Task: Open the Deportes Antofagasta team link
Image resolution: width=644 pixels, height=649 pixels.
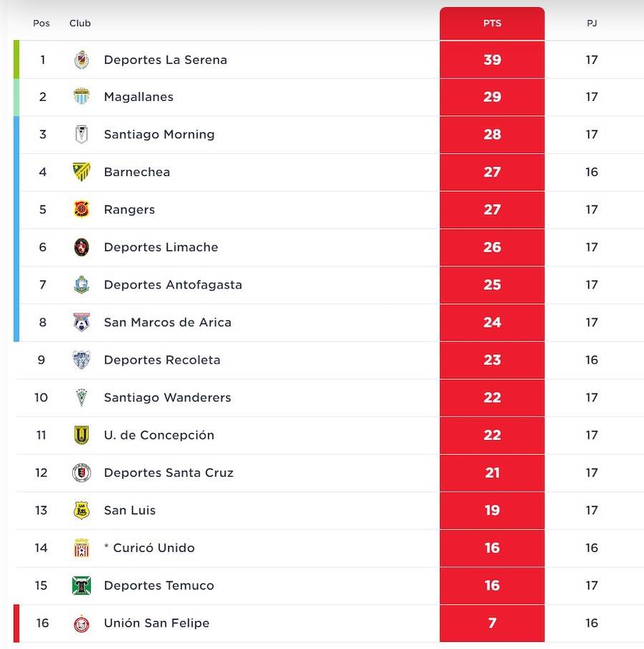Action: (172, 285)
